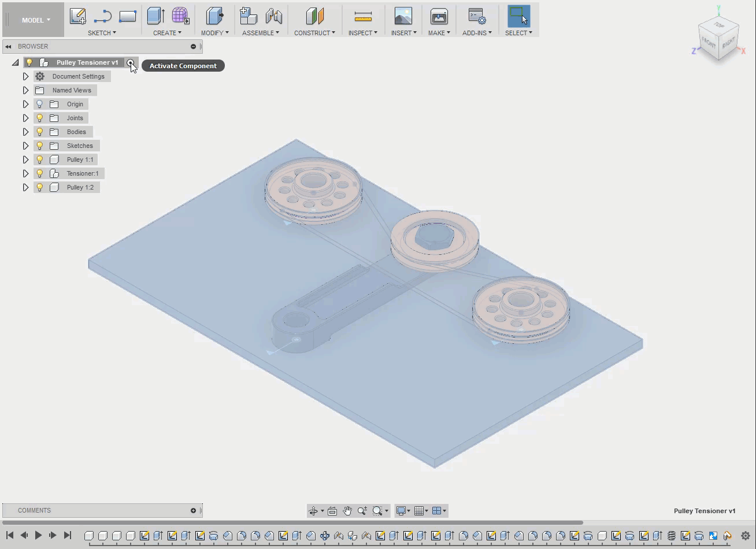This screenshot has width=756, height=549.
Task: Click the Create Sketch icon
Action: (x=77, y=16)
